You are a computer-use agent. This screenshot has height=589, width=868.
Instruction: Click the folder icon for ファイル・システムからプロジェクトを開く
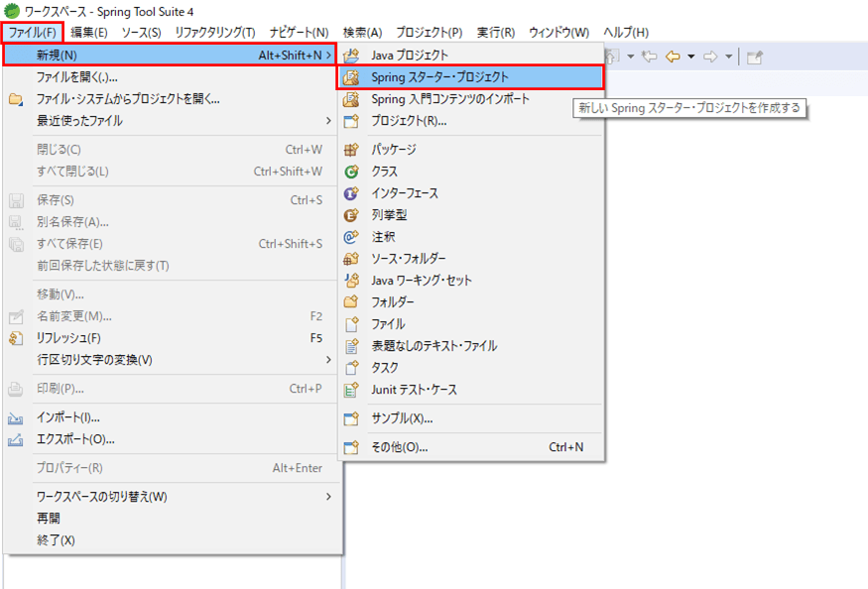click(x=16, y=99)
